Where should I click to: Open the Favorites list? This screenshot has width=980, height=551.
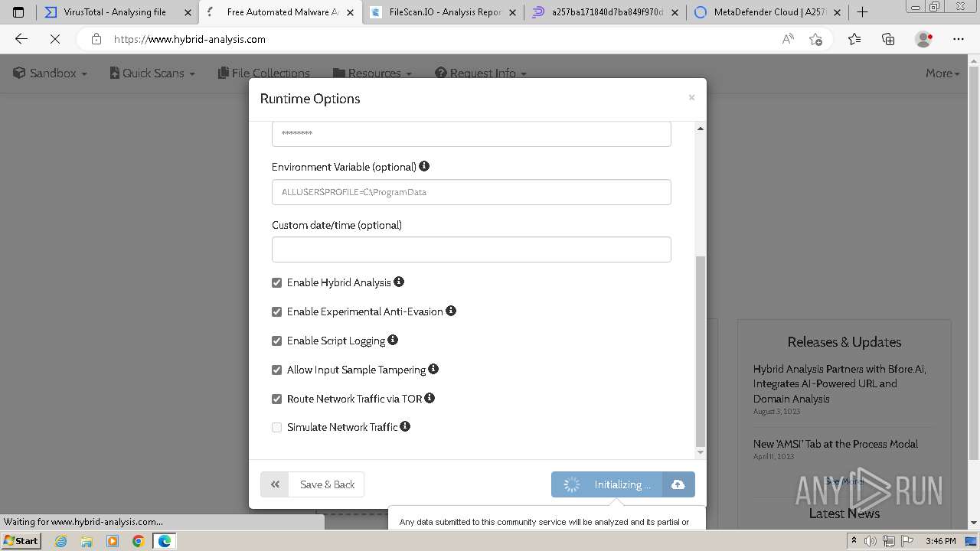[854, 39]
